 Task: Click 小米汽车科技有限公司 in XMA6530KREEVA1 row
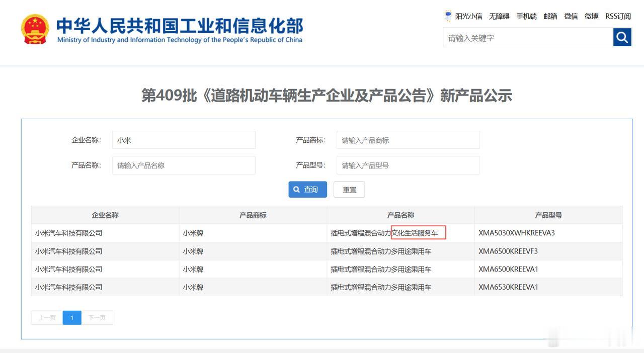68,287
